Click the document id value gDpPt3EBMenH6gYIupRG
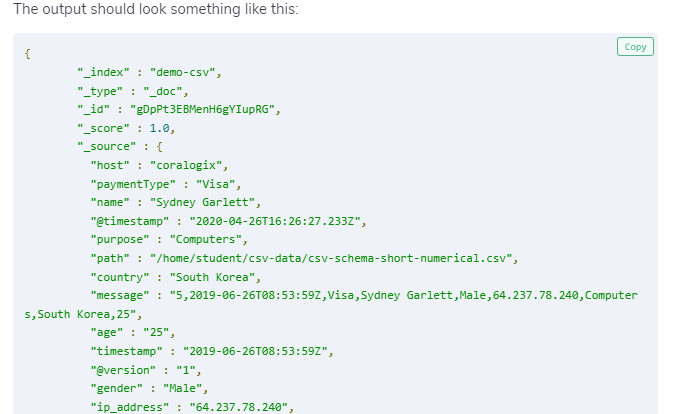The width and height of the screenshot is (674, 414). coord(202,109)
